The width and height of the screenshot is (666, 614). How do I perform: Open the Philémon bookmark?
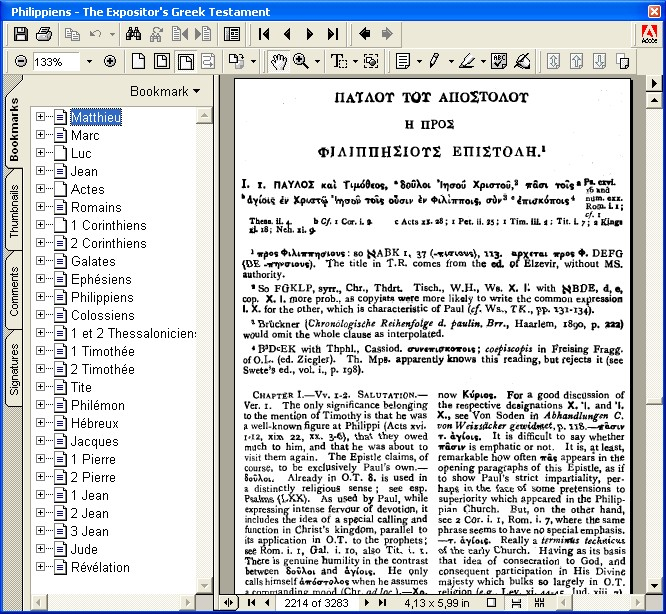tap(98, 405)
